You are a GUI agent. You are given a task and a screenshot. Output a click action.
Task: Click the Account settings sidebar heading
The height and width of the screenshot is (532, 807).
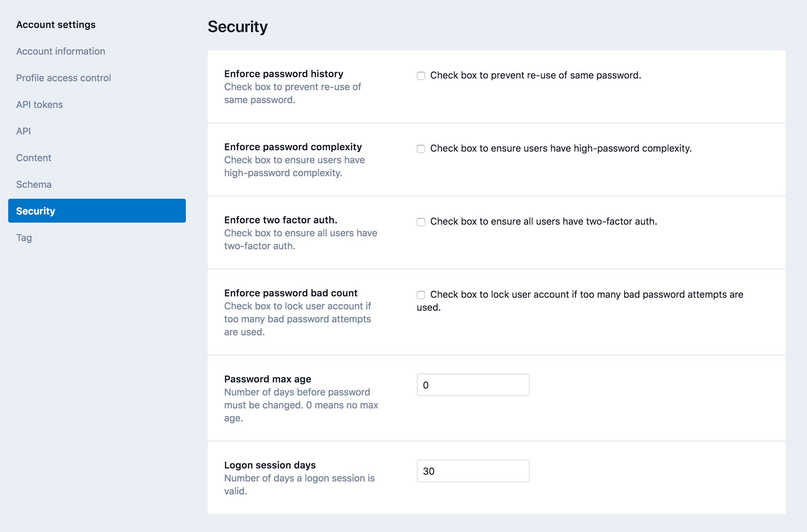[x=56, y=25]
